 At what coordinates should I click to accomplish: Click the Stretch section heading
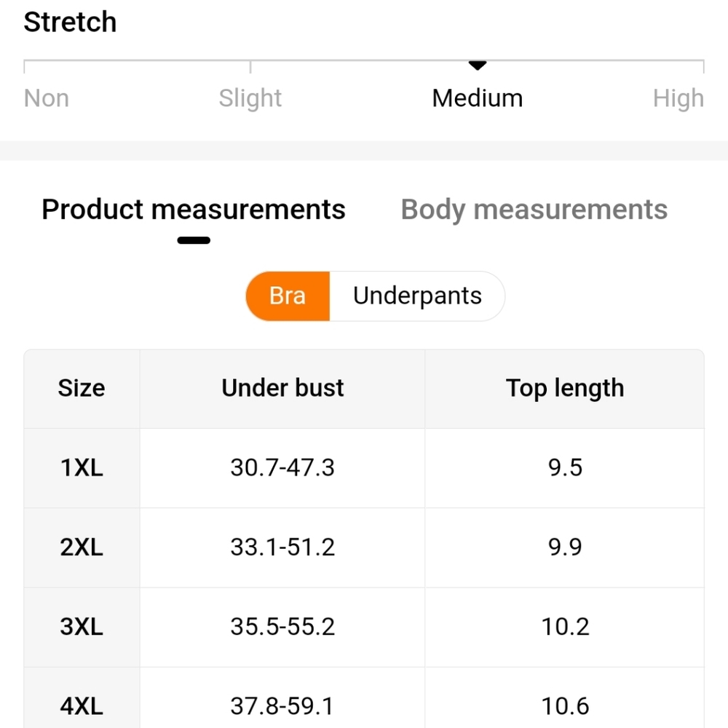point(70,23)
